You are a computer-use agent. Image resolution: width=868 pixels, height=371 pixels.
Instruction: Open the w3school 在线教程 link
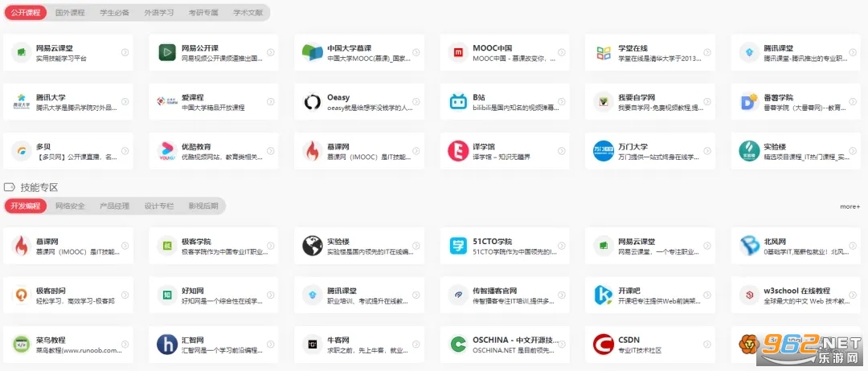(795, 291)
